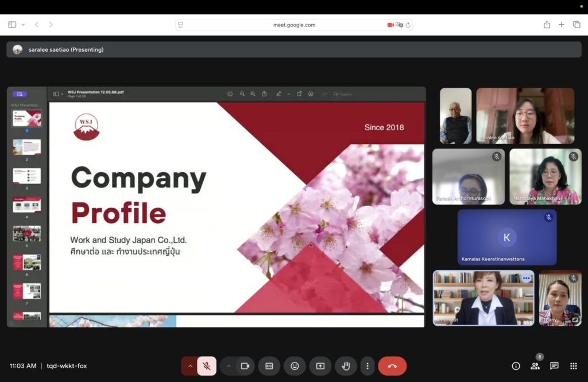Turn on closed captions
The width and height of the screenshot is (588, 382).
[269, 366]
